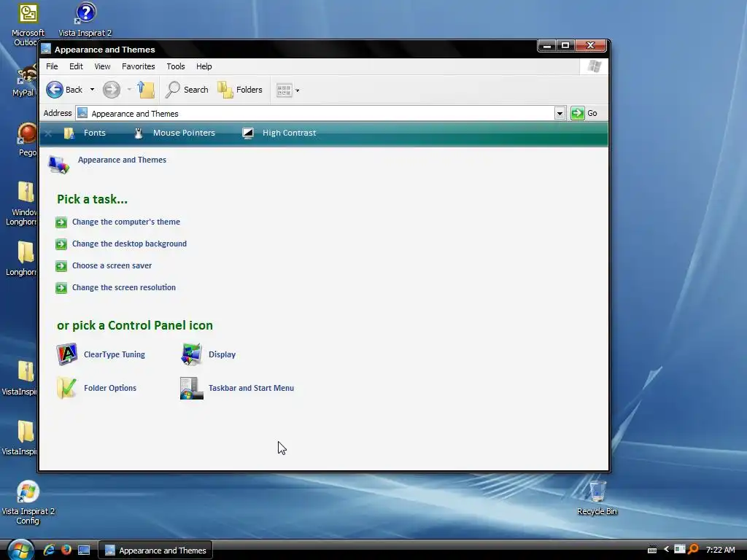Click the Forward arrow icon
The width and height of the screenshot is (747, 560).
[x=112, y=90]
